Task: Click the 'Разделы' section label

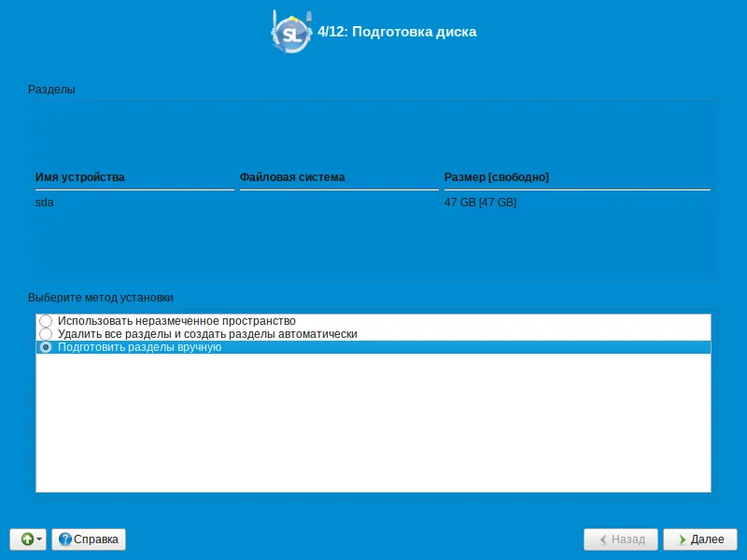Action: point(51,90)
